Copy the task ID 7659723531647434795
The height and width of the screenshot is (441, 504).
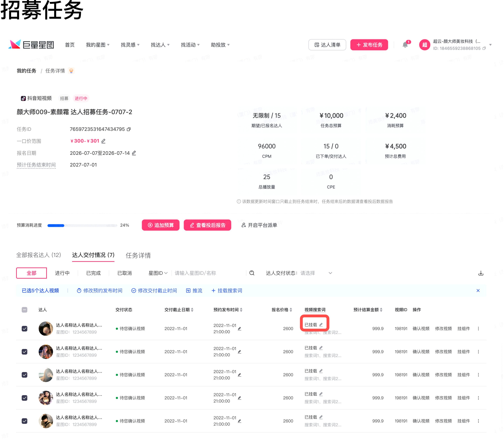click(129, 129)
